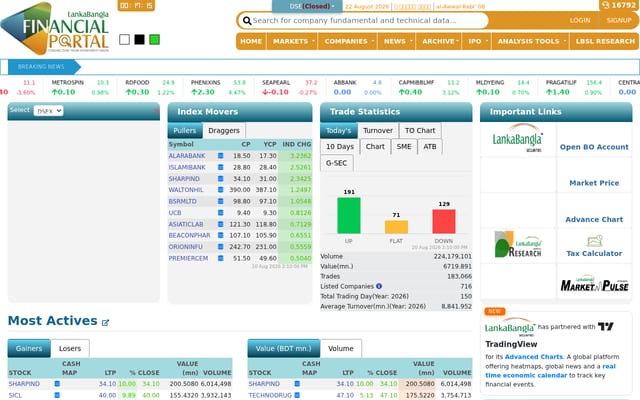Open the G-SEC tab

point(336,163)
